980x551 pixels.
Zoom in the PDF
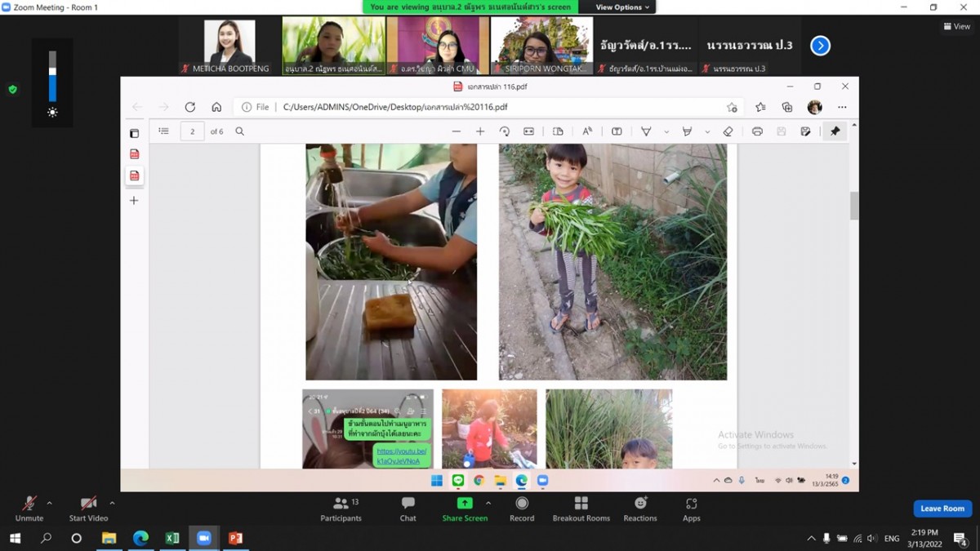click(480, 131)
